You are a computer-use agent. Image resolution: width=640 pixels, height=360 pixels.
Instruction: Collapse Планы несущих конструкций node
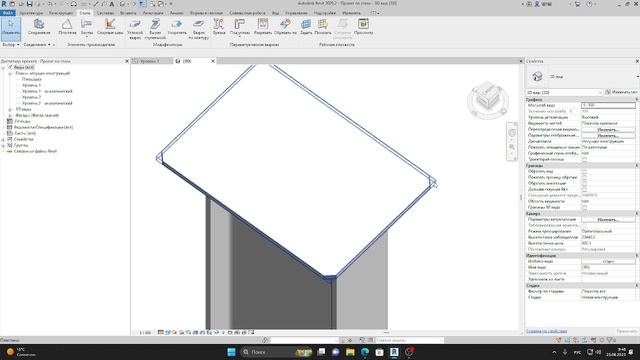[10, 73]
